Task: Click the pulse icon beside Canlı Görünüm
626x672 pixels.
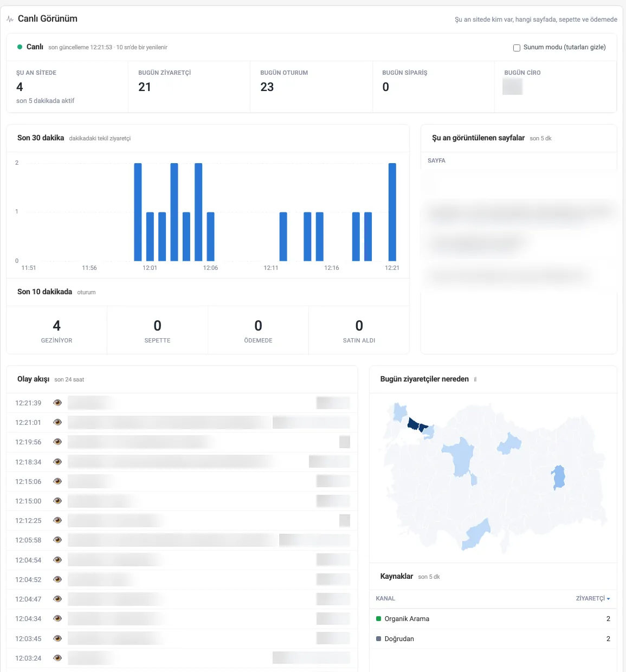Action: tap(10, 19)
